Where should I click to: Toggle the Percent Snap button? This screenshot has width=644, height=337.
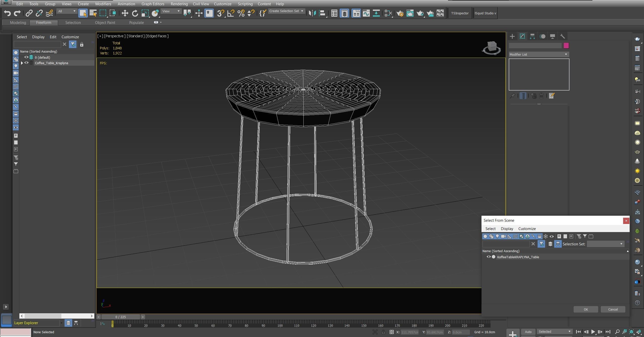tap(241, 13)
